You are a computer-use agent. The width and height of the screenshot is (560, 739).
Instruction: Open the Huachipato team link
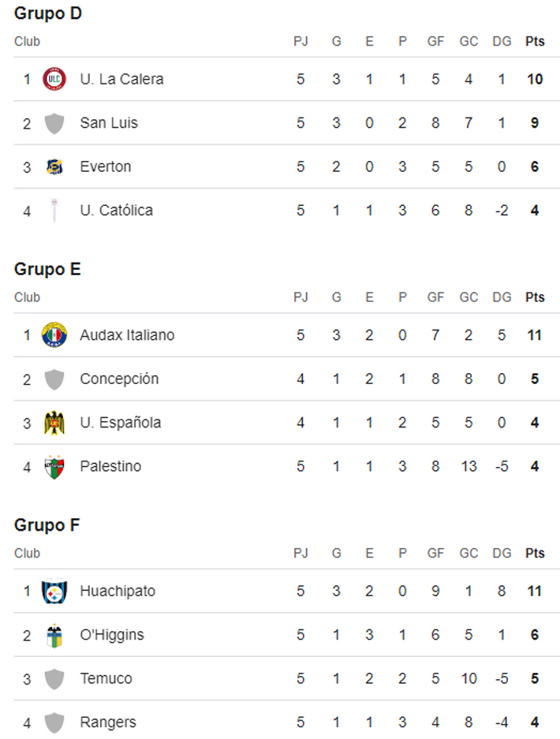pyautogui.click(x=118, y=591)
